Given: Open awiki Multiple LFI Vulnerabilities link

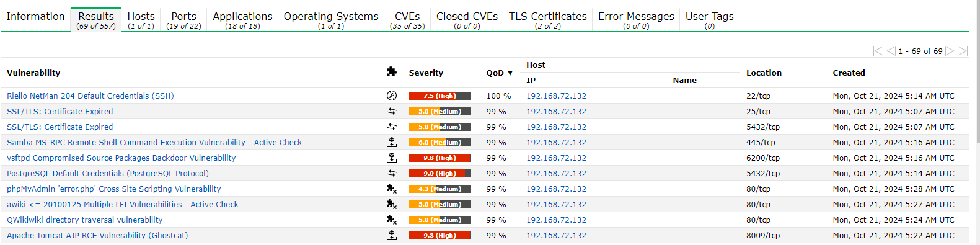Looking at the screenshot, I should [123, 204].
